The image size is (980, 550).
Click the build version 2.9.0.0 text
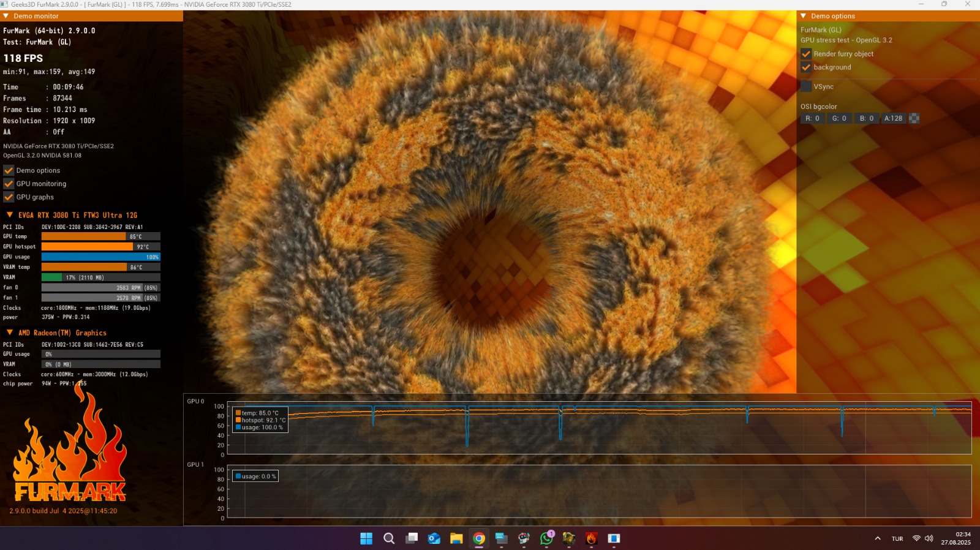pyautogui.click(x=63, y=511)
